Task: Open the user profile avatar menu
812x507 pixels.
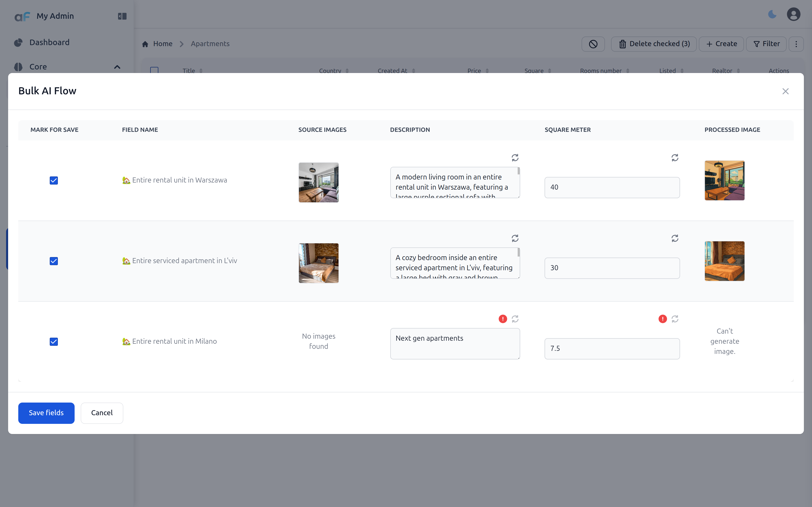Action: point(793,14)
